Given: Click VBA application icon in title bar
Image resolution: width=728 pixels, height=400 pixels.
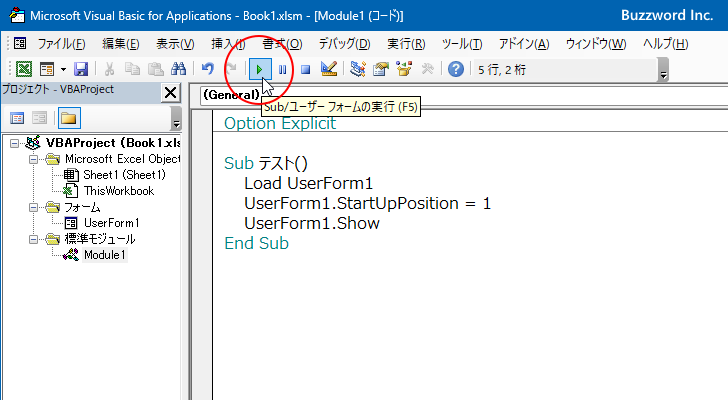Looking at the screenshot, I should coord(17,15).
